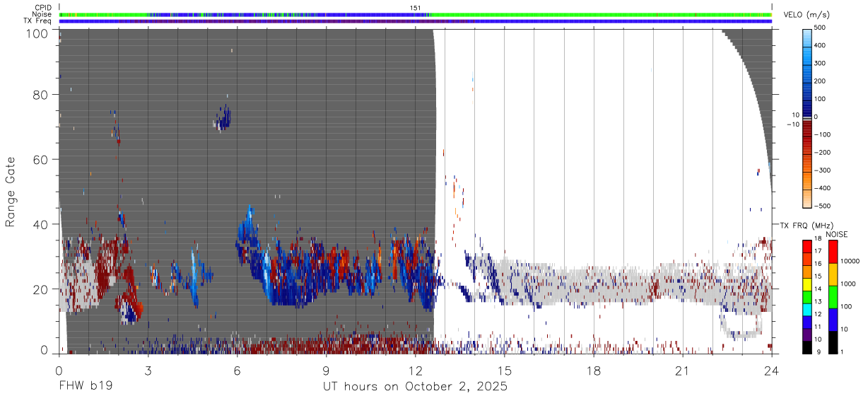The image size is (868, 401).
Task: Click the y-axis tick label '20'
Action: point(40,289)
